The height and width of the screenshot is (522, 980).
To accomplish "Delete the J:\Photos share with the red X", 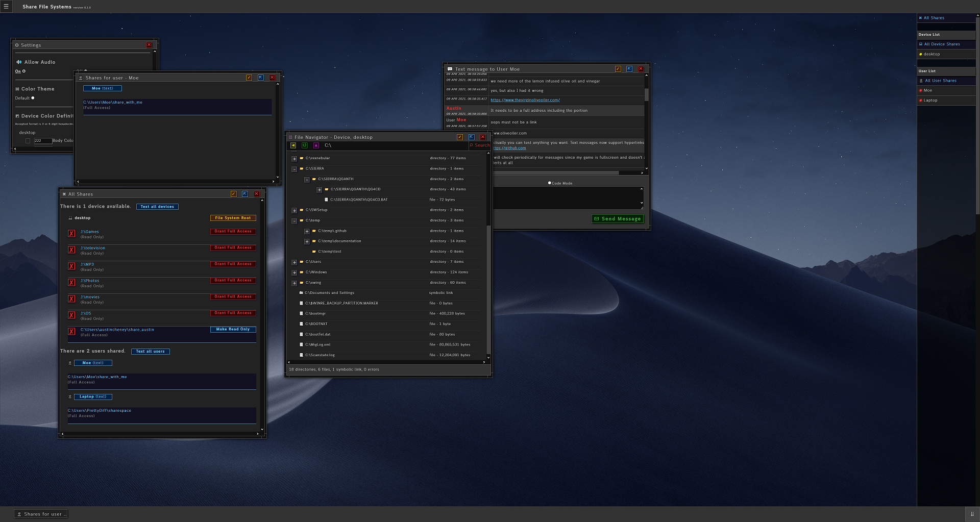I will 71,283.
